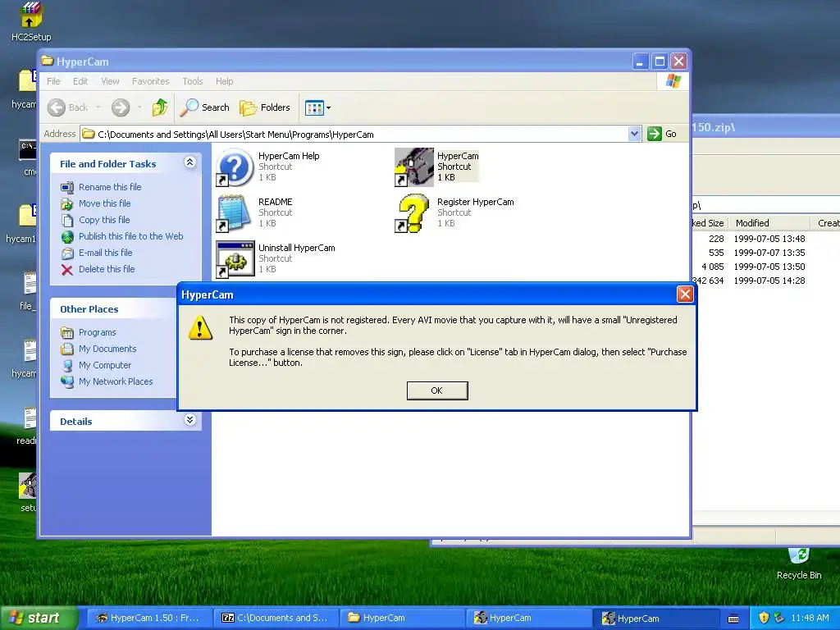Open the HyperCam Help shortcut icon

point(235,167)
